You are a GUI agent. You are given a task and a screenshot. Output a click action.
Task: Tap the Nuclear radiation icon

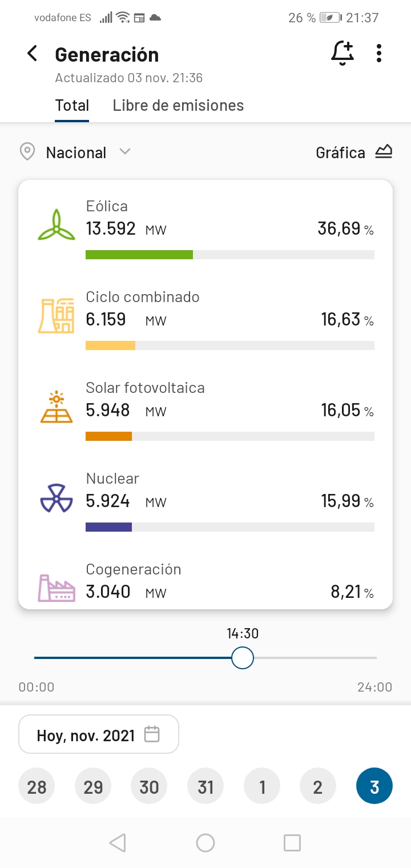point(56,497)
